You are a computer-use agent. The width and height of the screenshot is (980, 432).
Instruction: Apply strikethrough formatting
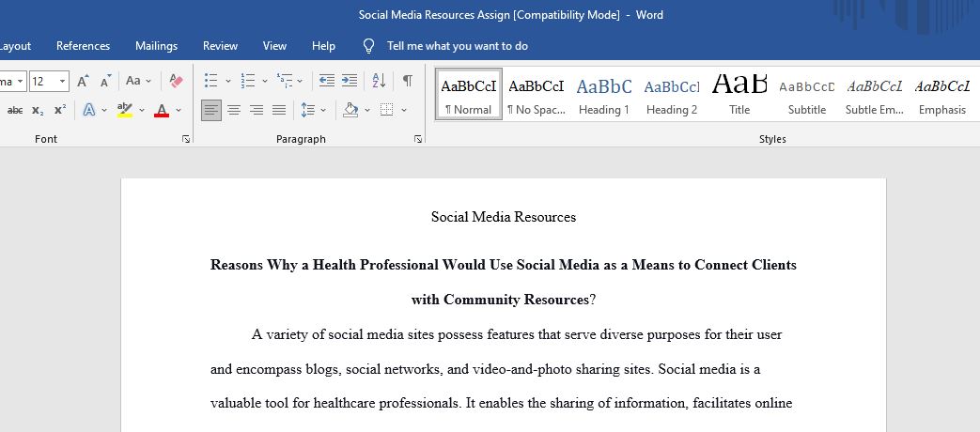click(15, 111)
